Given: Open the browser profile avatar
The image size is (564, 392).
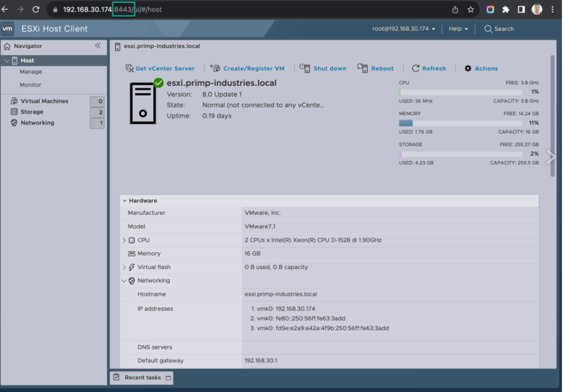Looking at the screenshot, I should click(536, 10).
